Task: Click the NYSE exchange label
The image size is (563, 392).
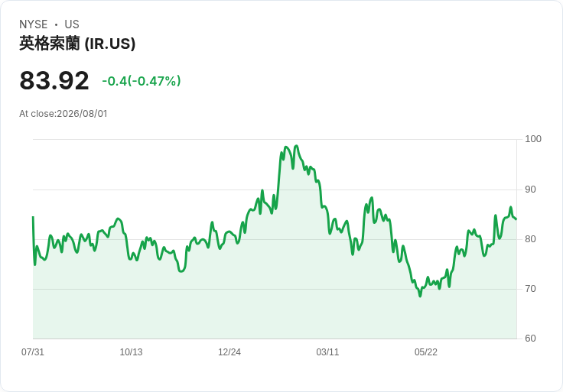Action: pyautogui.click(x=34, y=24)
